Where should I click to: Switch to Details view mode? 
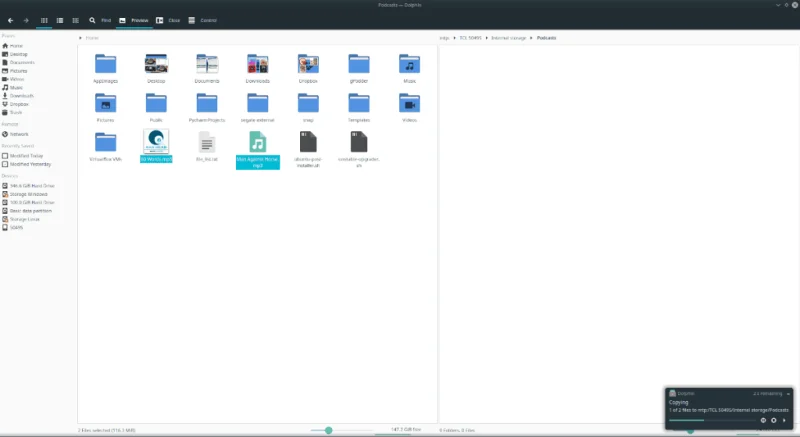click(76, 20)
